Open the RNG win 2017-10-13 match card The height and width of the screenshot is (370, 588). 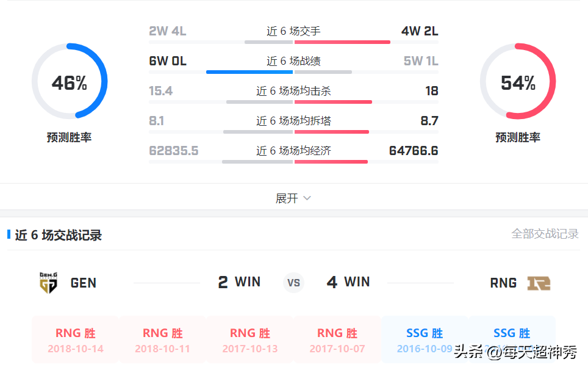(250, 339)
